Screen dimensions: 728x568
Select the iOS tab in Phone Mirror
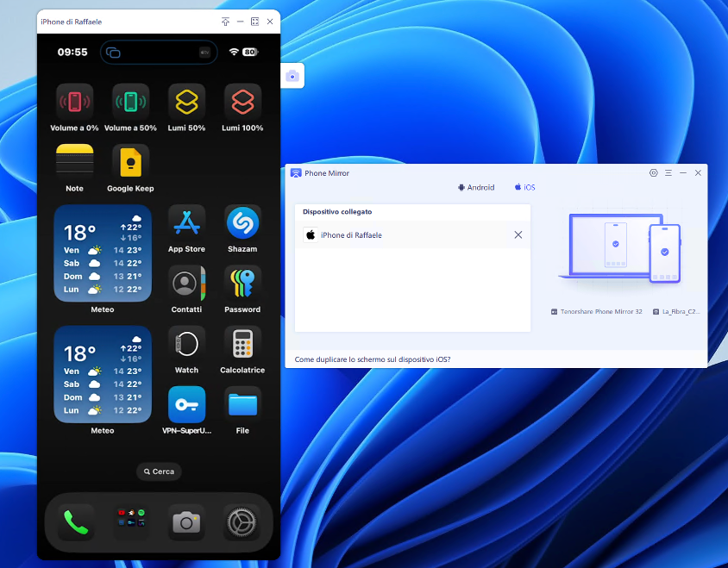(524, 186)
